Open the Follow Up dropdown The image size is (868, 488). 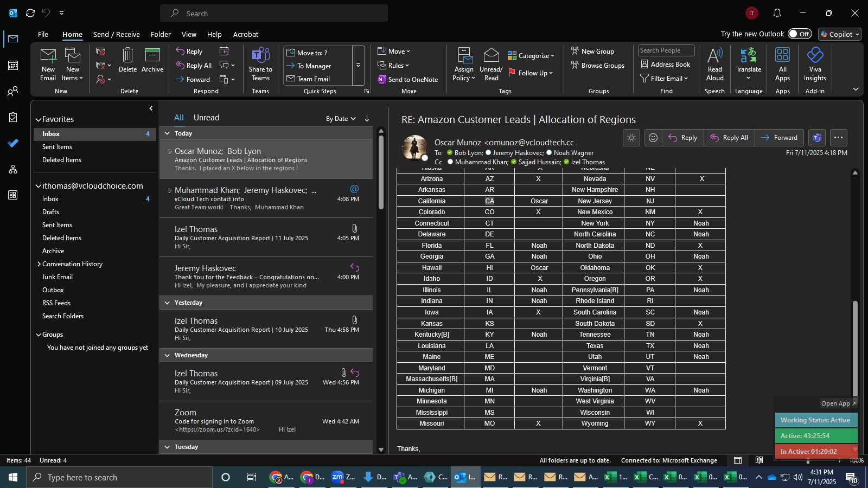click(x=531, y=73)
